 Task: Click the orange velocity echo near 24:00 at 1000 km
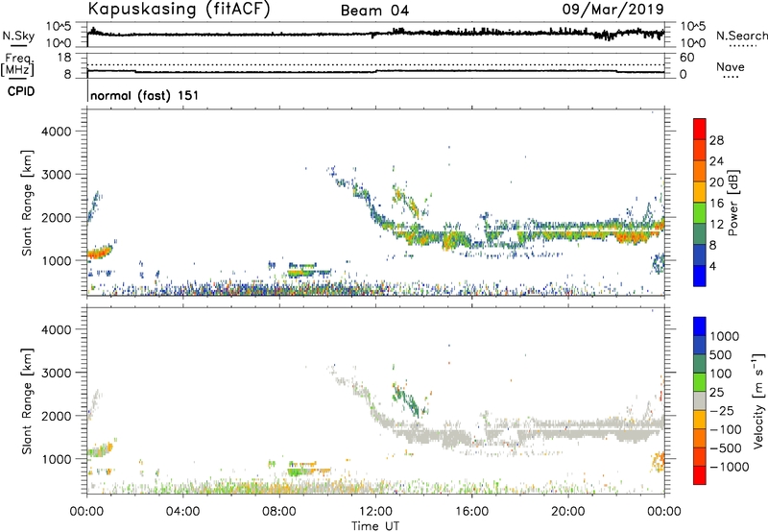click(x=659, y=462)
